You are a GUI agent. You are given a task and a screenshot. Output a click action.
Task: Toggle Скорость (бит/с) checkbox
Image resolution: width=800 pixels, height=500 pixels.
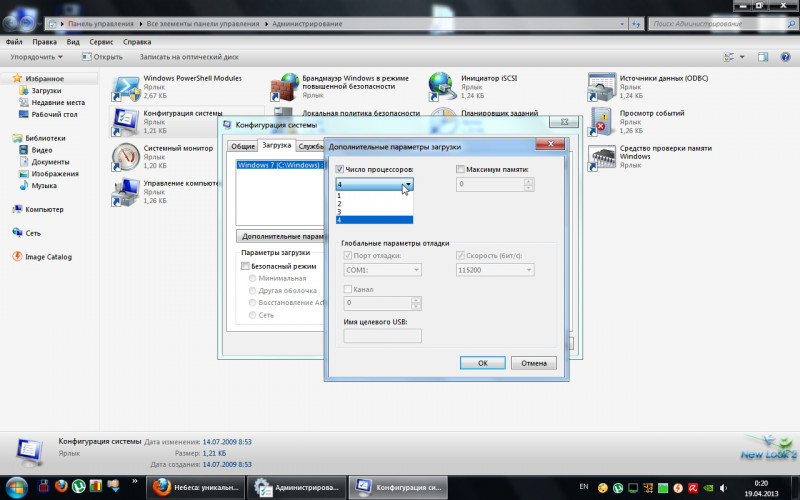[x=460, y=256]
